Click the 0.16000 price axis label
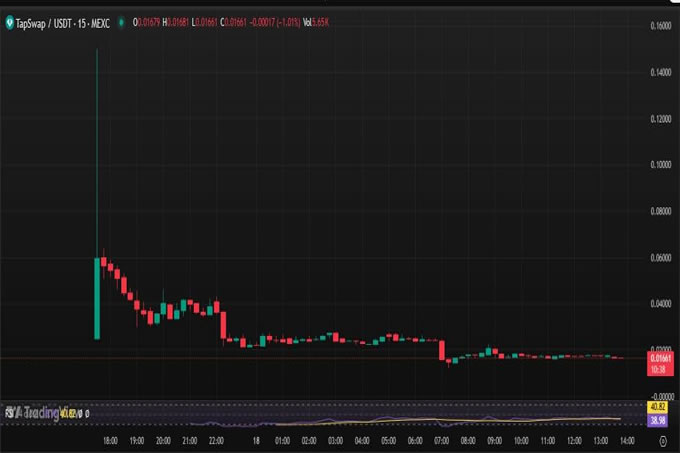Image resolution: width=680 pixels, height=453 pixels. [659, 27]
